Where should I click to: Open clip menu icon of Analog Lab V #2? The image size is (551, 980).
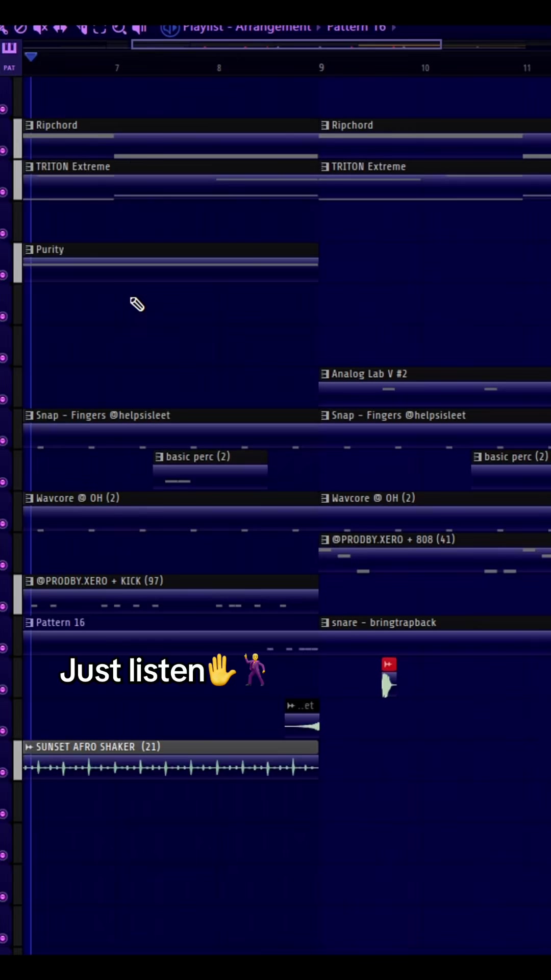tap(325, 374)
